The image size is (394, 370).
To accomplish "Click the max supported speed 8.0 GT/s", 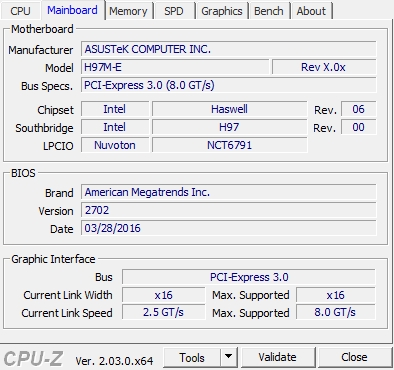I will (x=336, y=312).
